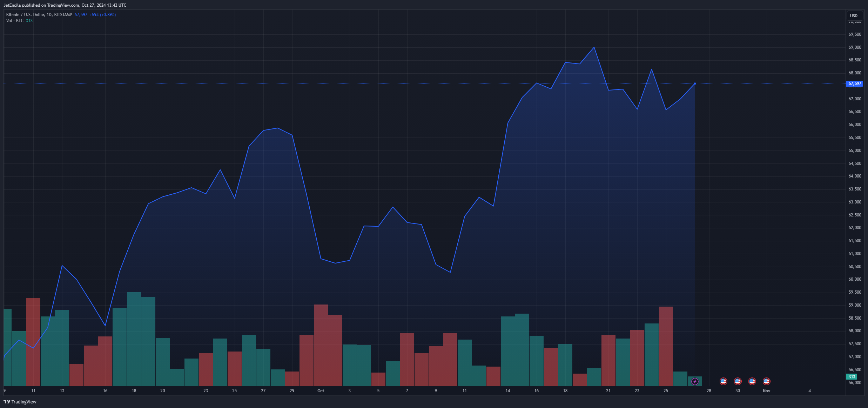Click the Oct label on time axis
This screenshot has width=868, height=408.
[x=321, y=391]
